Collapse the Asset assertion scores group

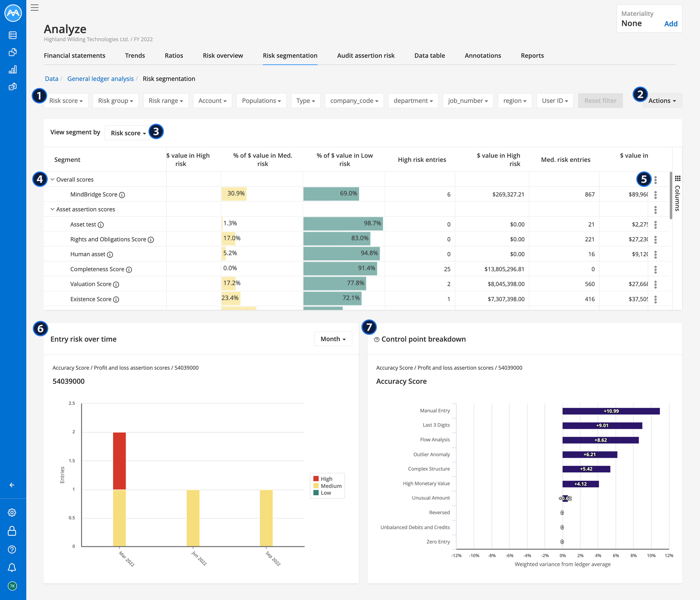point(52,209)
